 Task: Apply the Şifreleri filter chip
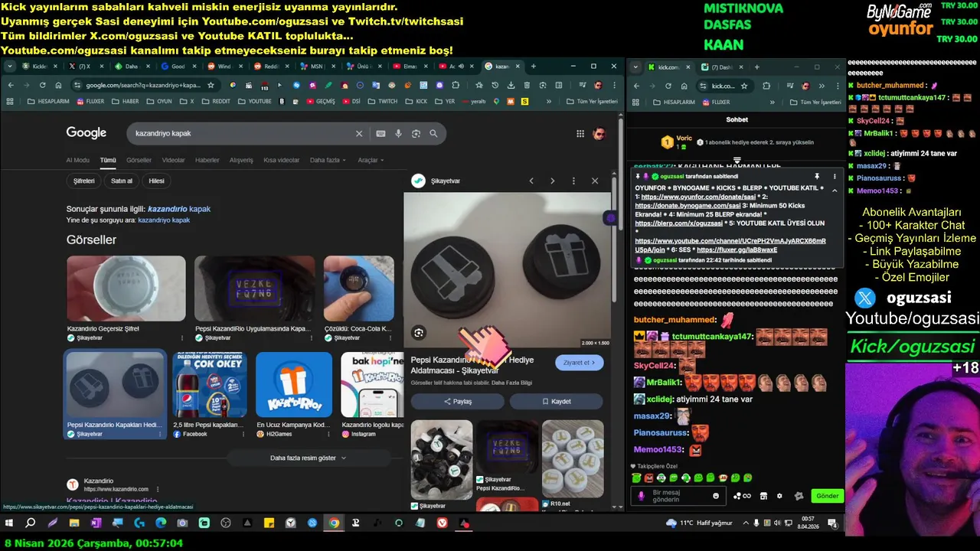83,181
